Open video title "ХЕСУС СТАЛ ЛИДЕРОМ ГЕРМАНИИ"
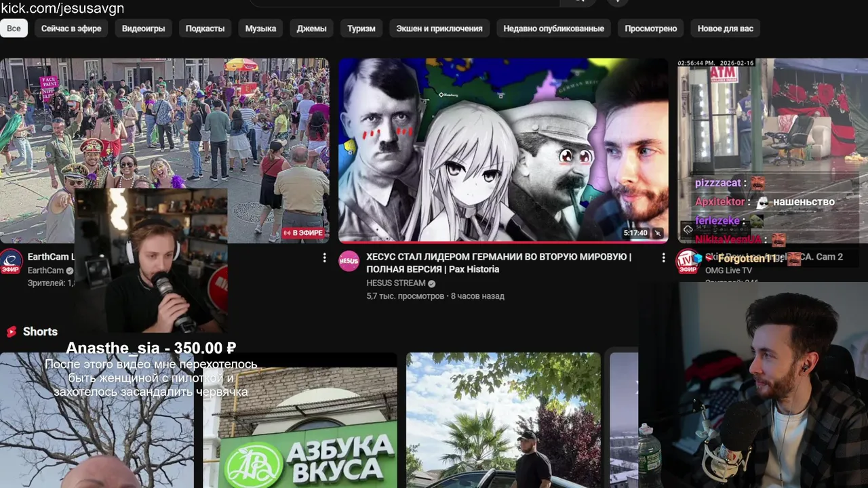 click(x=498, y=263)
